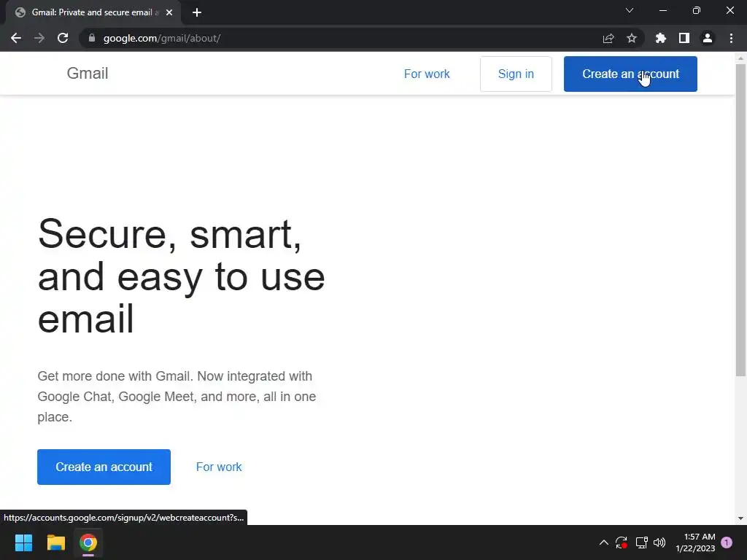747x560 pixels.
Task: Open the notification badge icon
Action: (x=727, y=542)
